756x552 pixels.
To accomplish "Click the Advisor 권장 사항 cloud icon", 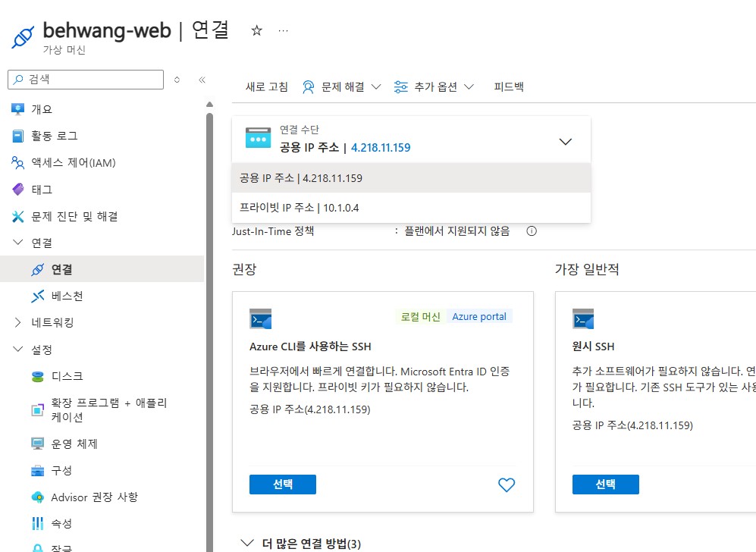I will pyautogui.click(x=38, y=497).
